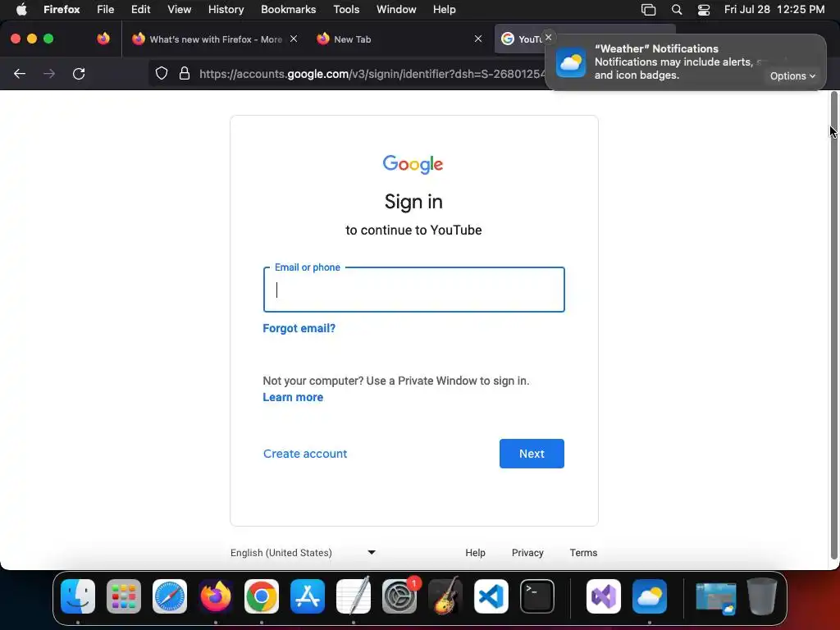Reload the page with the refresh icon
This screenshot has height=630, width=840.
(79, 74)
